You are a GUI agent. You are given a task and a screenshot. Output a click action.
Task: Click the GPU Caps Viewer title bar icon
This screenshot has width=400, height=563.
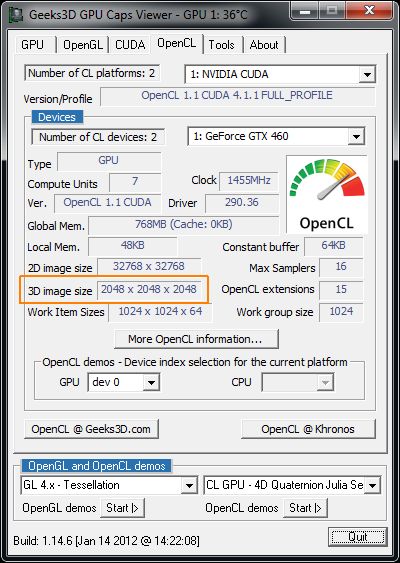click(x=16, y=15)
